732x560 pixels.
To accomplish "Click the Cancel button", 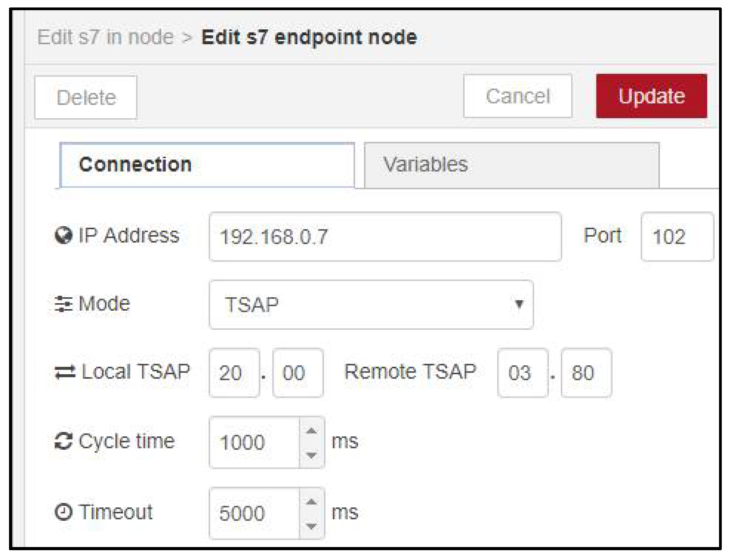I will point(517,96).
